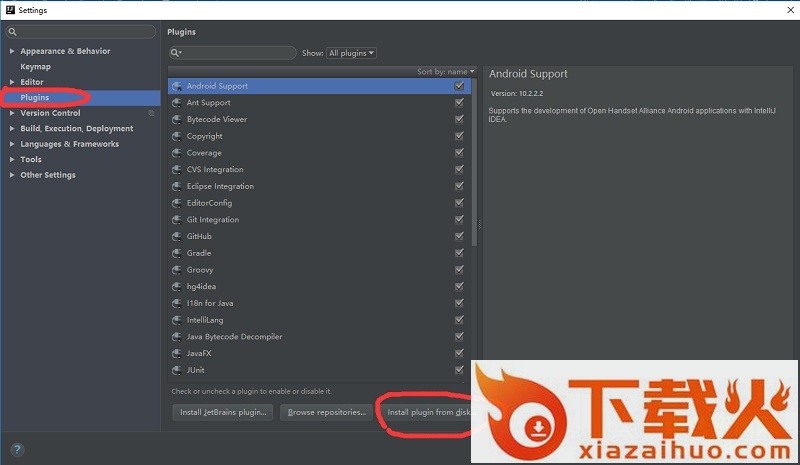Focus the settings search field
The height and width of the screenshot is (465, 800).
81,32
